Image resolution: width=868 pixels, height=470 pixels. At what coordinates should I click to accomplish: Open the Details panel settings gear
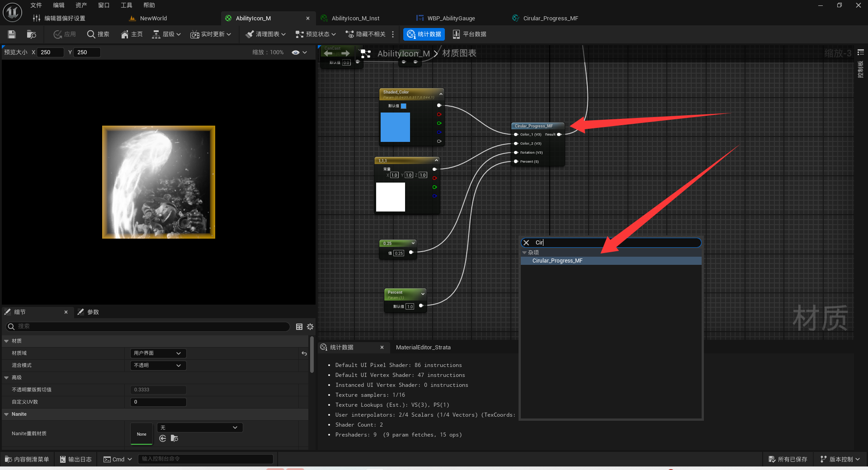coord(310,327)
